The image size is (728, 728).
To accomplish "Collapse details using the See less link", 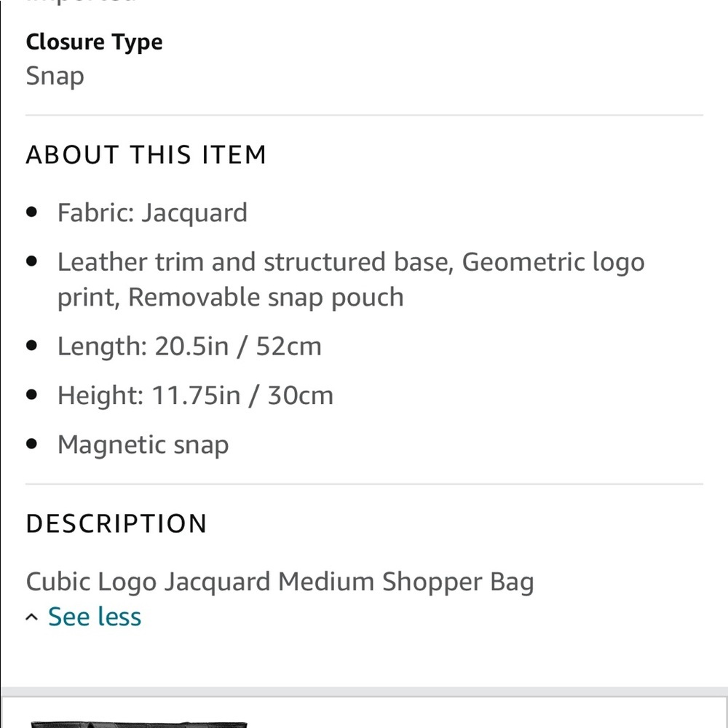I will (x=94, y=617).
